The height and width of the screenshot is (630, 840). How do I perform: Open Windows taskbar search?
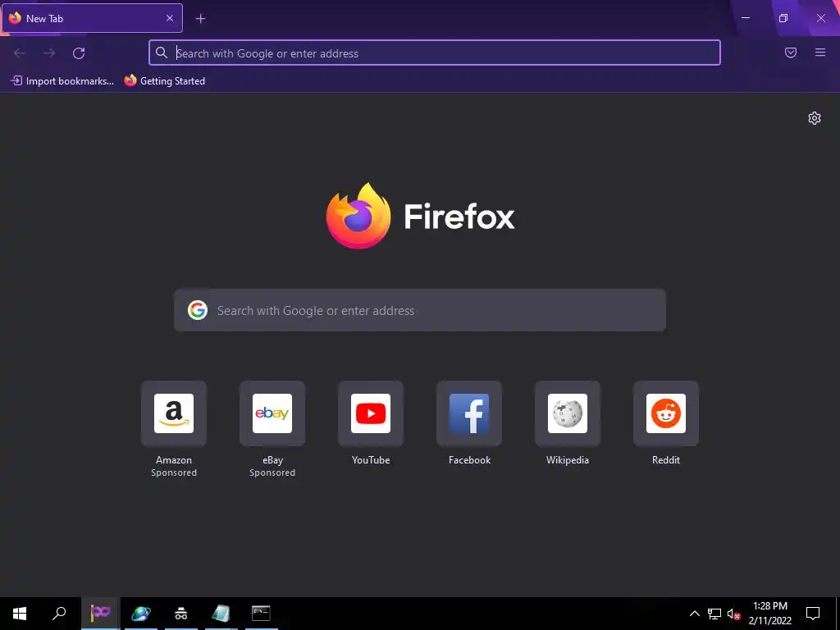[59, 614]
